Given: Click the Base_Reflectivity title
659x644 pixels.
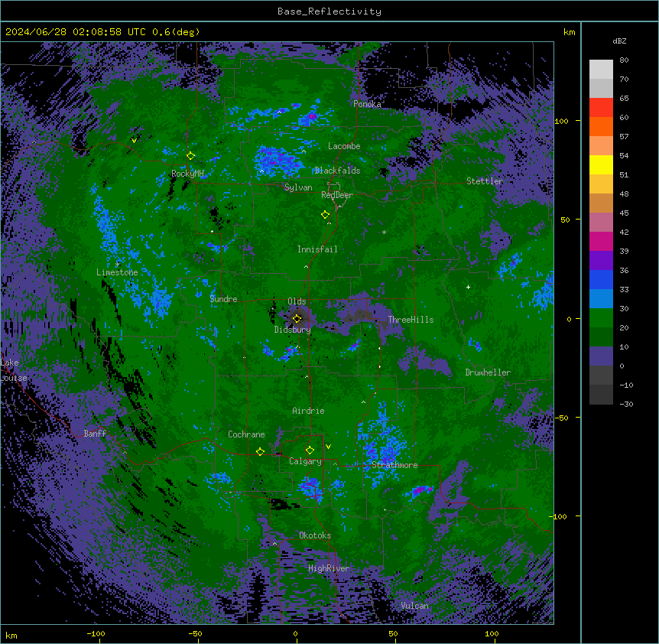Looking at the screenshot, I should (x=329, y=11).
